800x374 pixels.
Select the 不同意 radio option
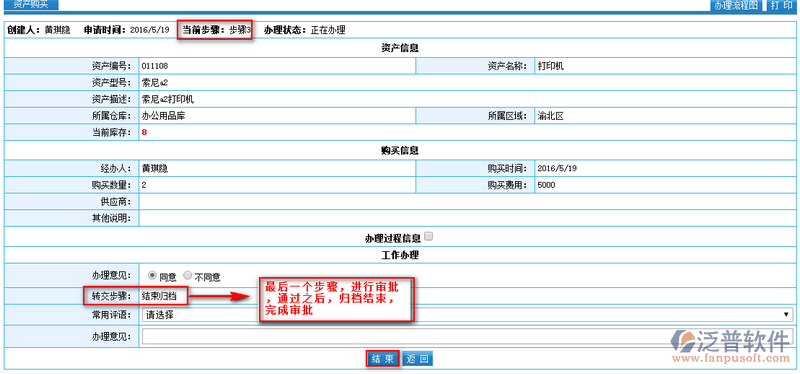point(187,276)
